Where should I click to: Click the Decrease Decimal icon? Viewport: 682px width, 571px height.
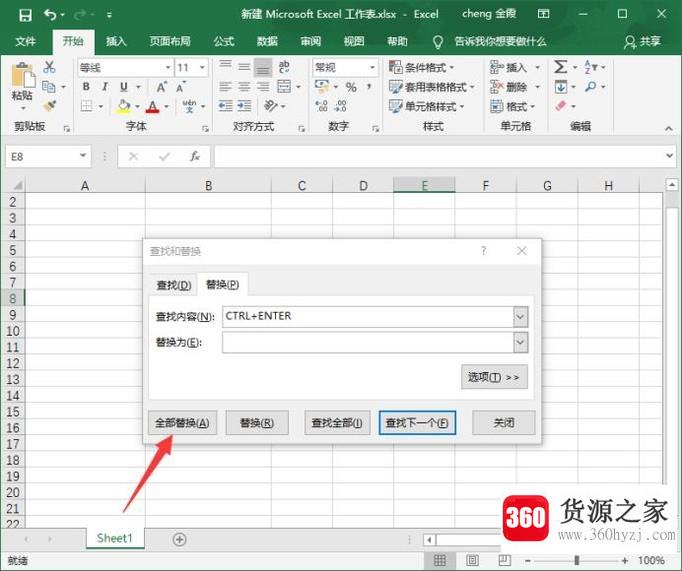coord(341,106)
